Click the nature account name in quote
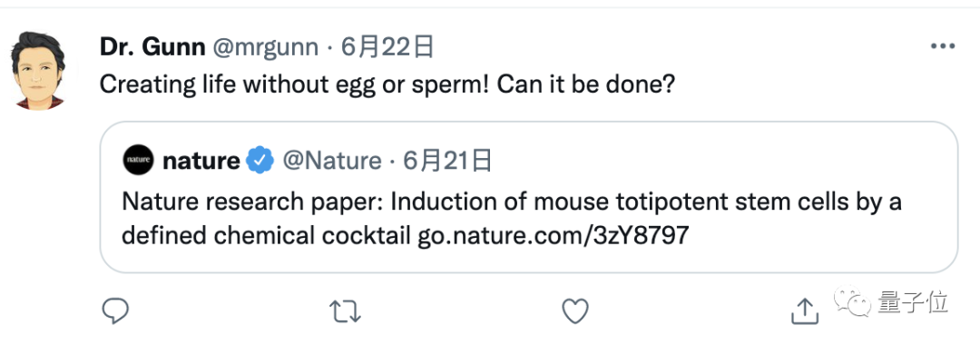 pos(201,162)
